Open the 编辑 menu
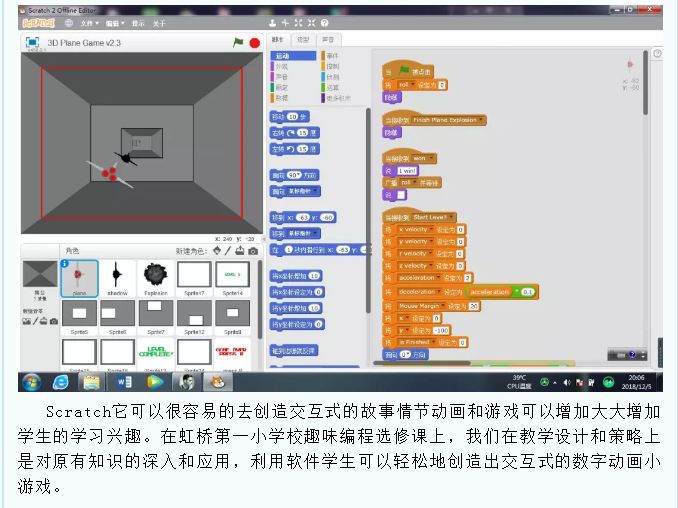The width and height of the screenshot is (678, 508). point(115,22)
